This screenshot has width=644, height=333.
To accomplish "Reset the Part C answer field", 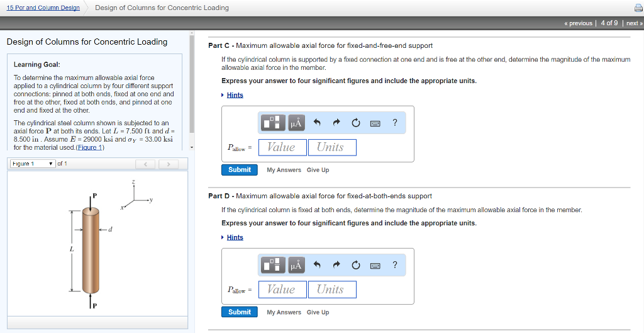I will click(356, 123).
